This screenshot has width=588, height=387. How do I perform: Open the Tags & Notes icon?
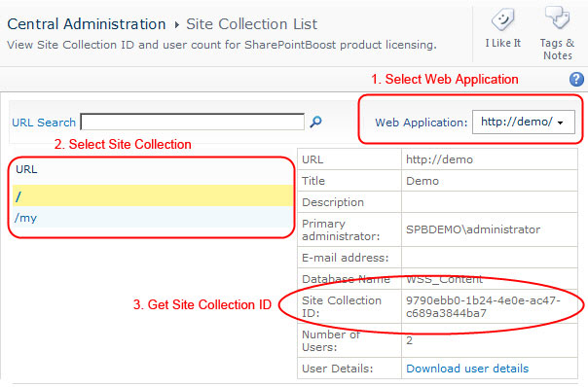[x=557, y=18]
